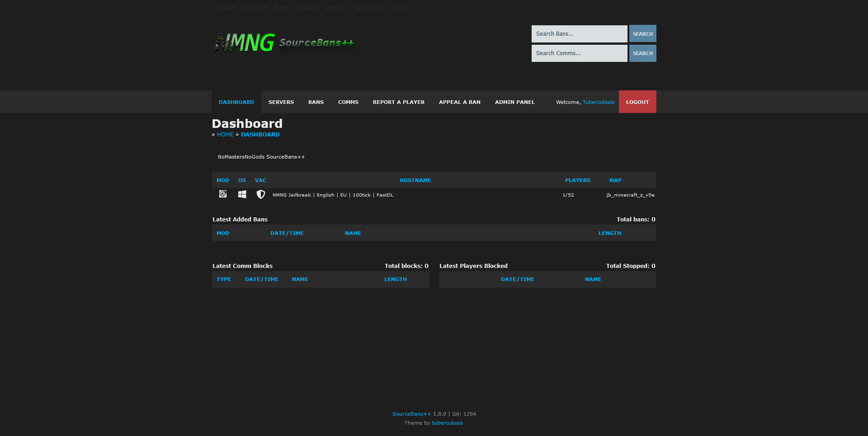868x436 pixels.
Task: Click the HOME breadcrumb link
Action: point(225,135)
